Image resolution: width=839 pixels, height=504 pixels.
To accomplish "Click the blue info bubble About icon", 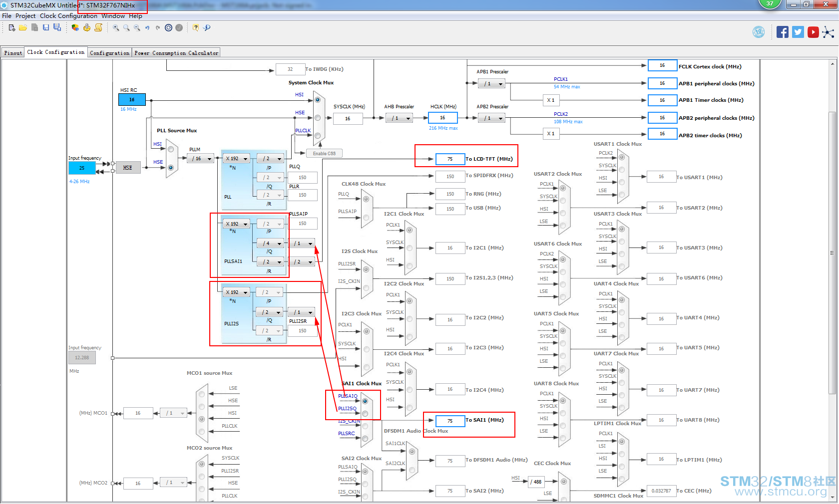I will pyautogui.click(x=207, y=28).
